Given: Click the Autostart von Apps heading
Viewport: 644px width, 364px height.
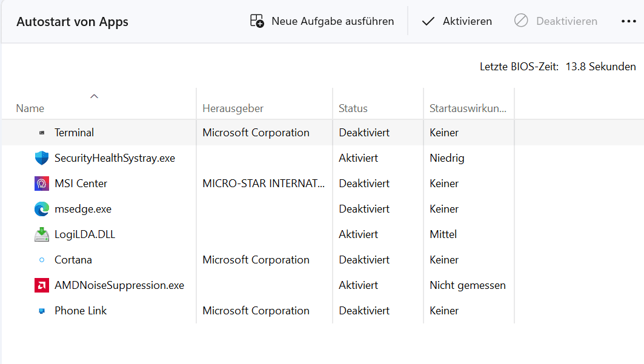Looking at the screenshot, I should 72,22.
